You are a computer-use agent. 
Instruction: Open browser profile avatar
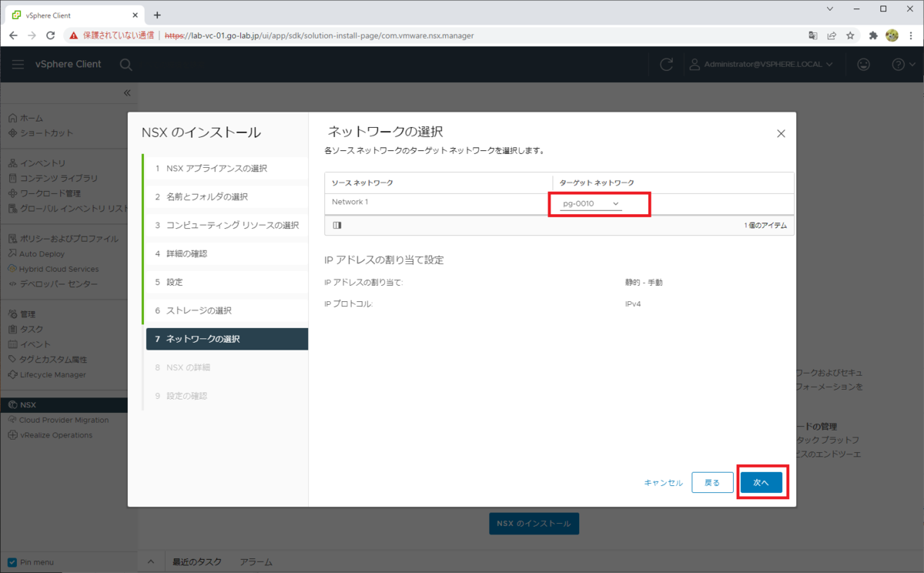pyautogui.click(x=892, y=35)
